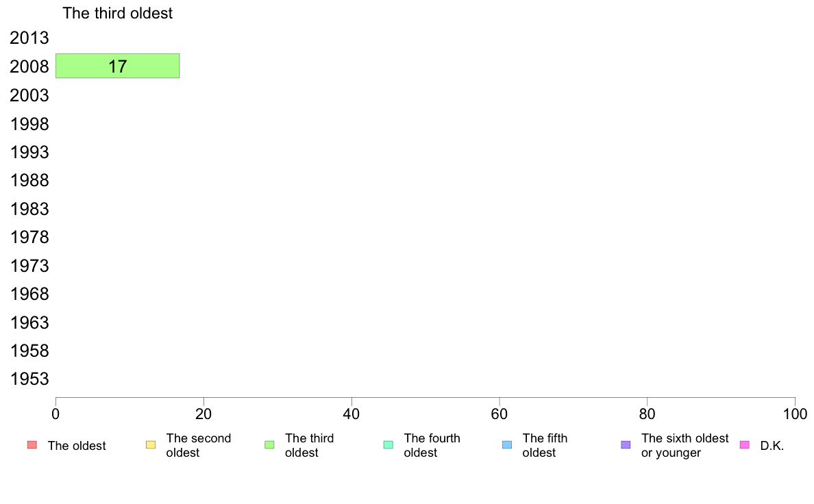Select the 2013 year label

[29, 38]
